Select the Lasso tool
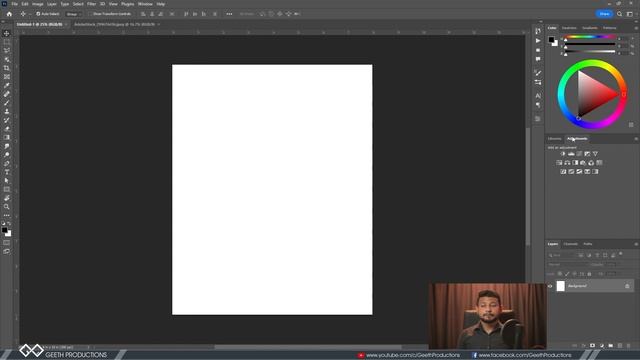This screenshot has height=360, width=640. 7,51
